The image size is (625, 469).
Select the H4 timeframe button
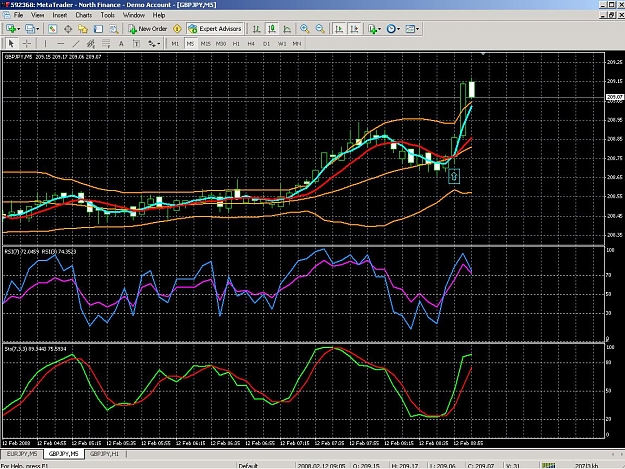click(251, 43)
